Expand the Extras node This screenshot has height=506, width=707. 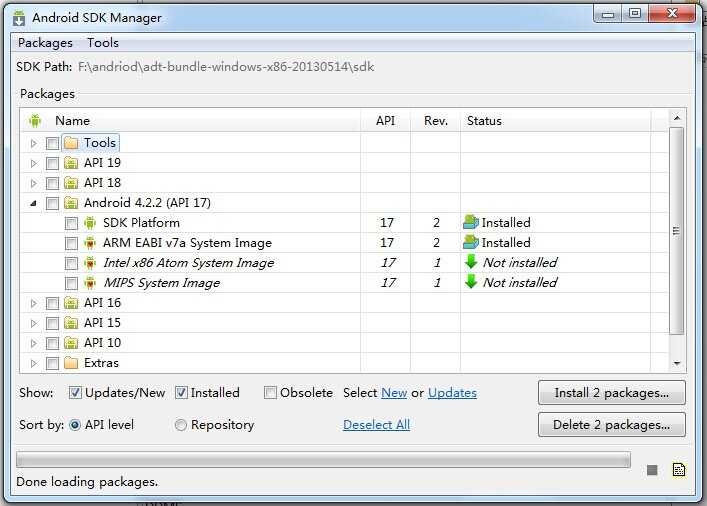34,363
